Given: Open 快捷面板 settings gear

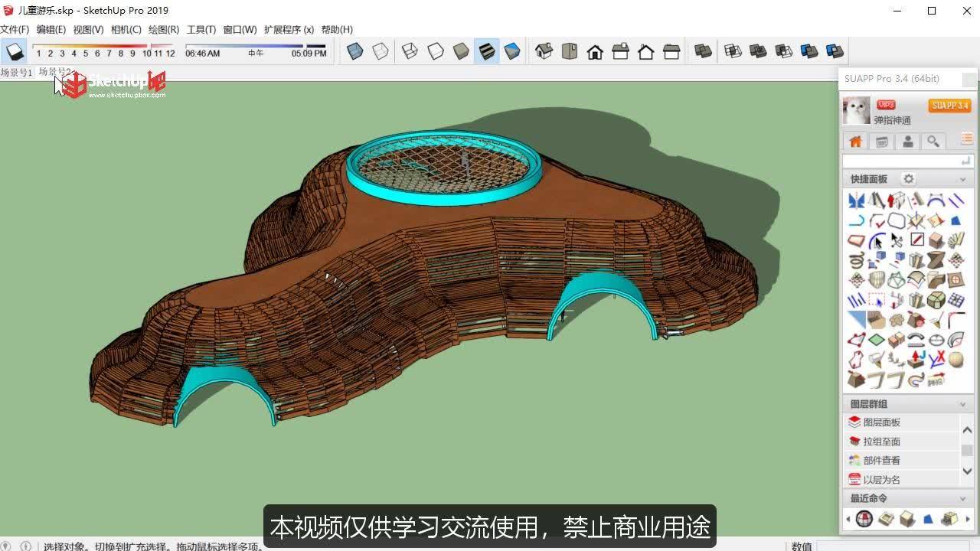Looking at the screenshot, I should pyautogui.click(x=907, y=178).
